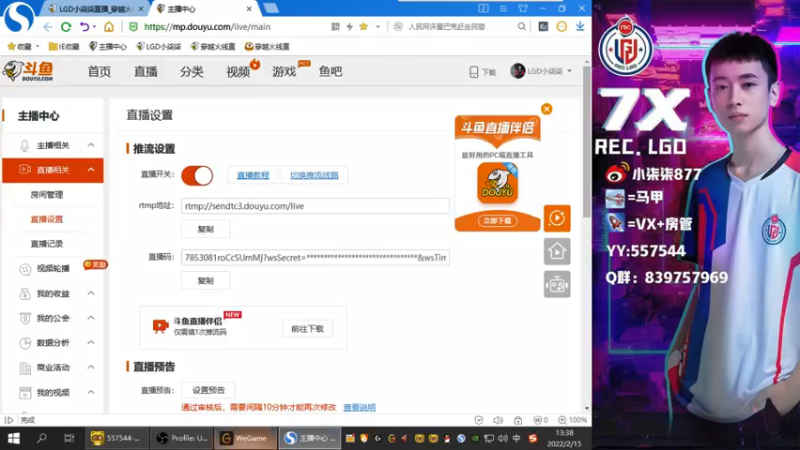Open the browser hamburger menu icon
The image size is (800, 450).
point(503,8)
